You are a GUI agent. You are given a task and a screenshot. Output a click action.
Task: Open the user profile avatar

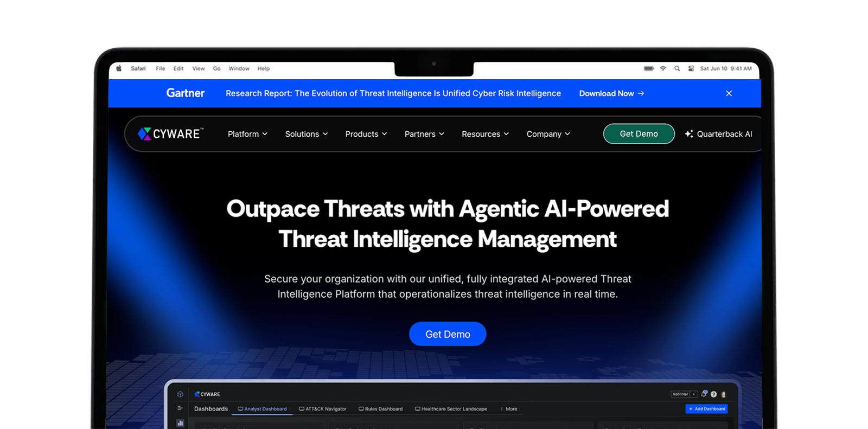pyautogui.click(x=724, y=394)
